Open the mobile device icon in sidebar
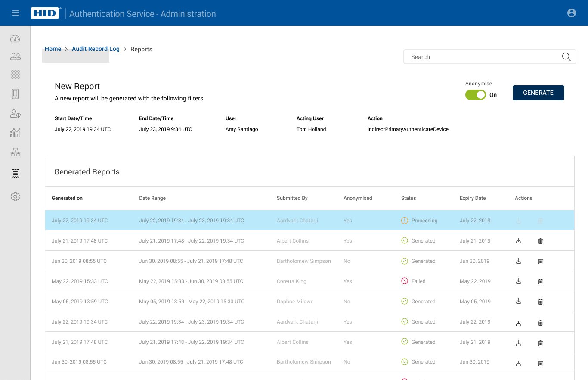The image size is (588, 380). pos(15,94)
